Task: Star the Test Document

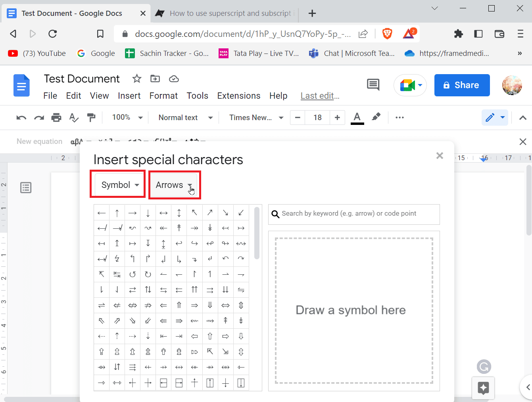Action: 136,78
